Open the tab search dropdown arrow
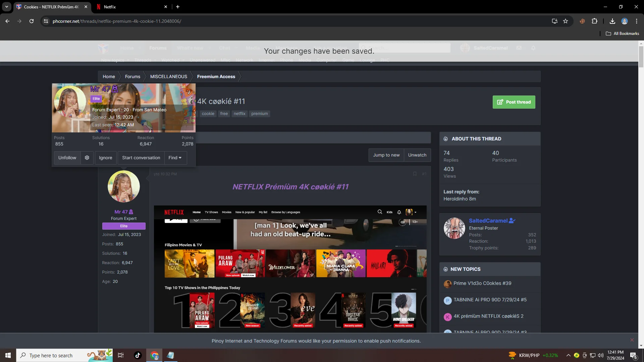The image size is (644, 362). pos(7,7)
